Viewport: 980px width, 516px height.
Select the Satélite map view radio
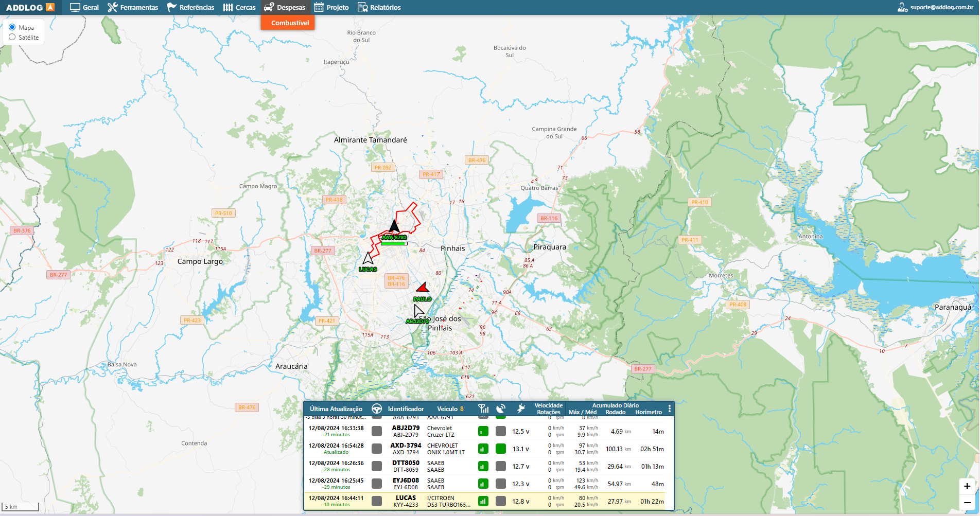(12, 37)
